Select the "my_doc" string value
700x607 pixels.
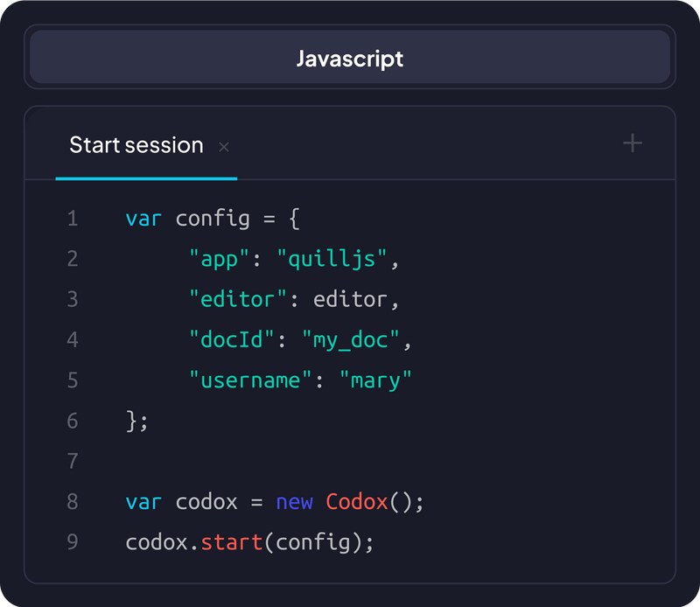click(x=351, y=340)
